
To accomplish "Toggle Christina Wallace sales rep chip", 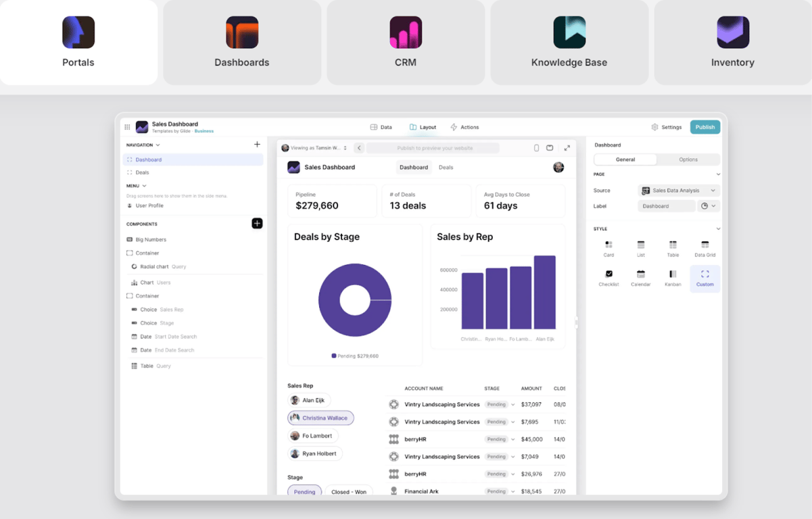I will pyautogui.click(x=320, y=418).
